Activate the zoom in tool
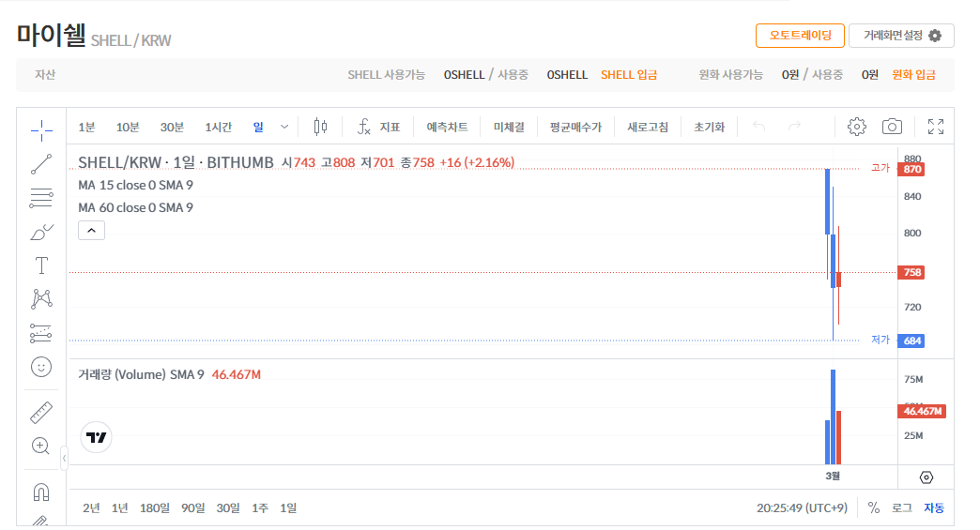 pyautogui.click(x=41, y=446)
